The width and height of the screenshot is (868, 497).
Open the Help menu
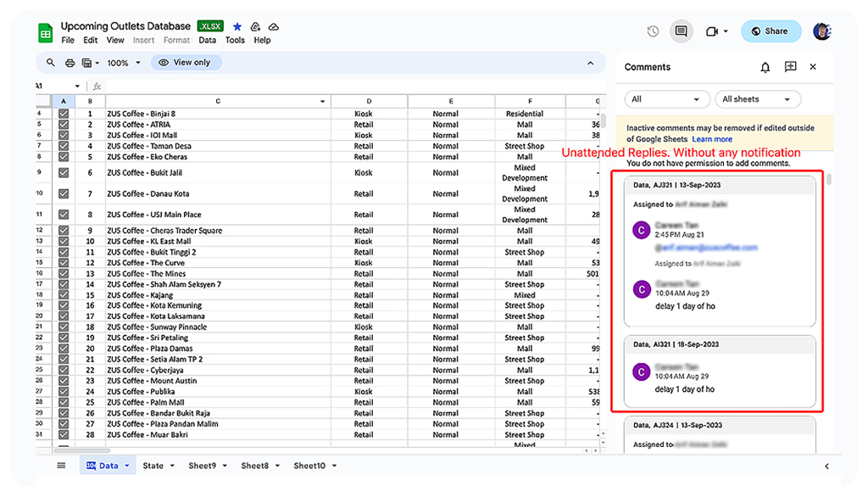point(262,41)
